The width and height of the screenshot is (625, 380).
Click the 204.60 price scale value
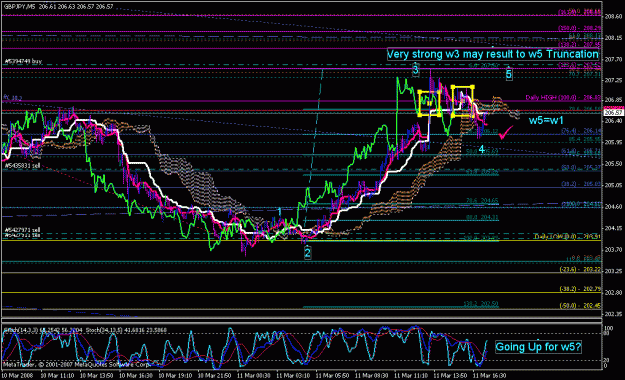[x=613, y=207]
